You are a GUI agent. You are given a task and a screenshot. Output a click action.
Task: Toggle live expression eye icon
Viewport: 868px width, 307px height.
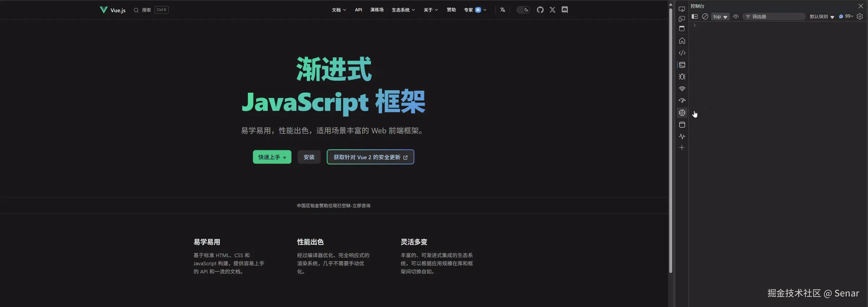tap(736, 16)
